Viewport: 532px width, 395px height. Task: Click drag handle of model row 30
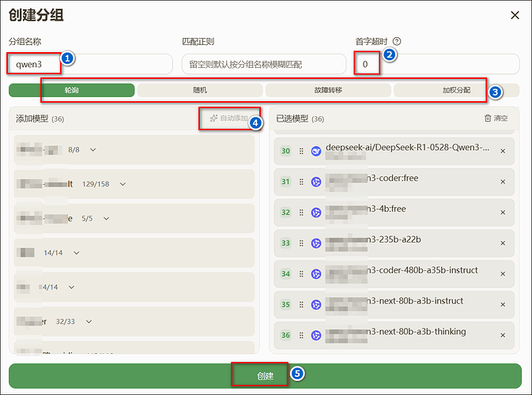[x=301, y=151]
